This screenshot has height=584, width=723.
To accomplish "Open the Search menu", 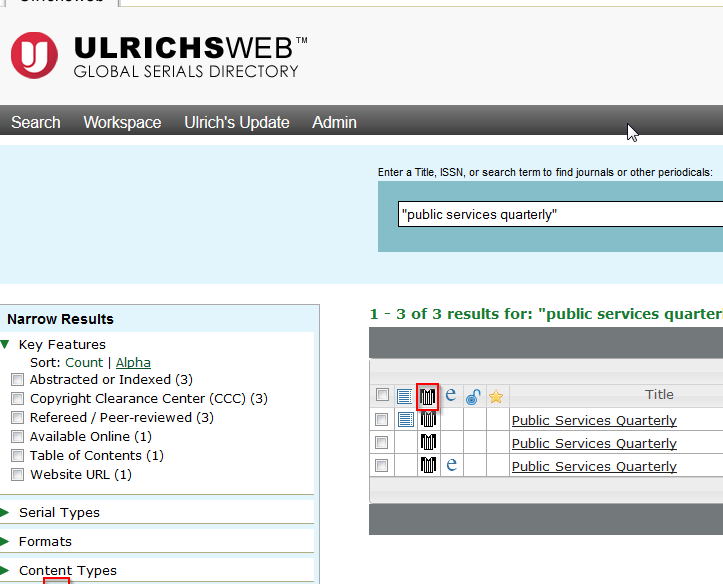I will [36, 123].
